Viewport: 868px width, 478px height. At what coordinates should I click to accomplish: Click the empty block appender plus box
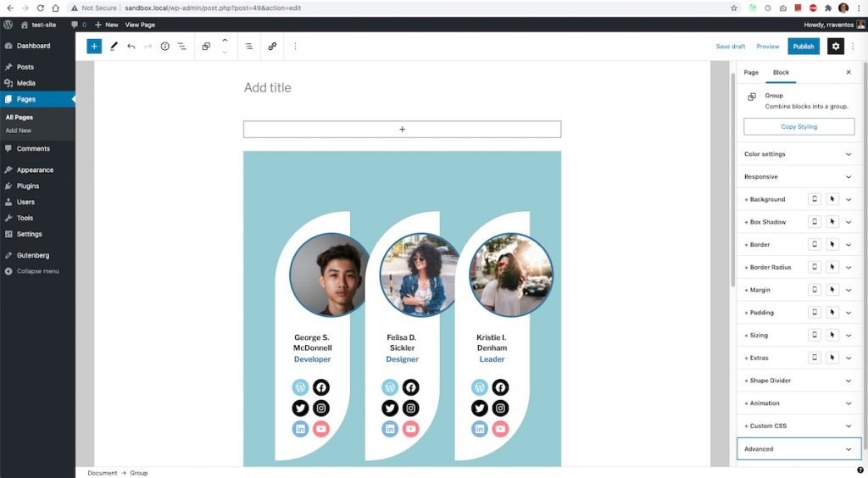402,129
